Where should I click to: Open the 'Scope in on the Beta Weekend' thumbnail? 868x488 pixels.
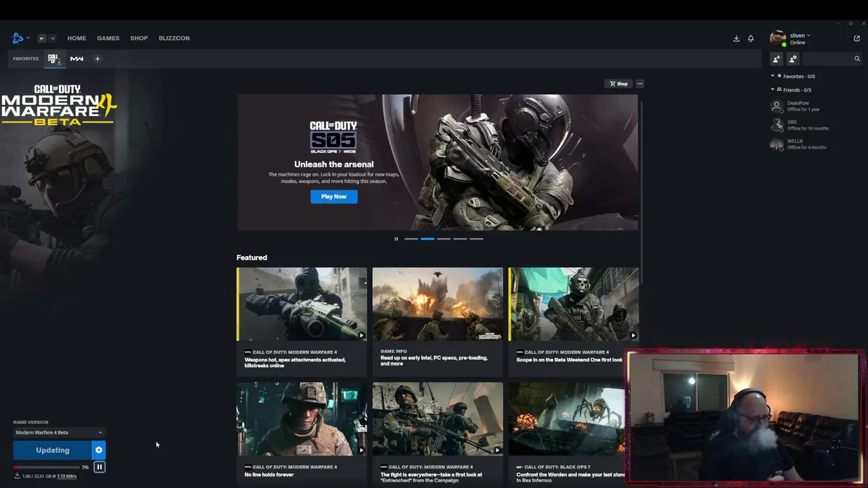tap(574, 304)
